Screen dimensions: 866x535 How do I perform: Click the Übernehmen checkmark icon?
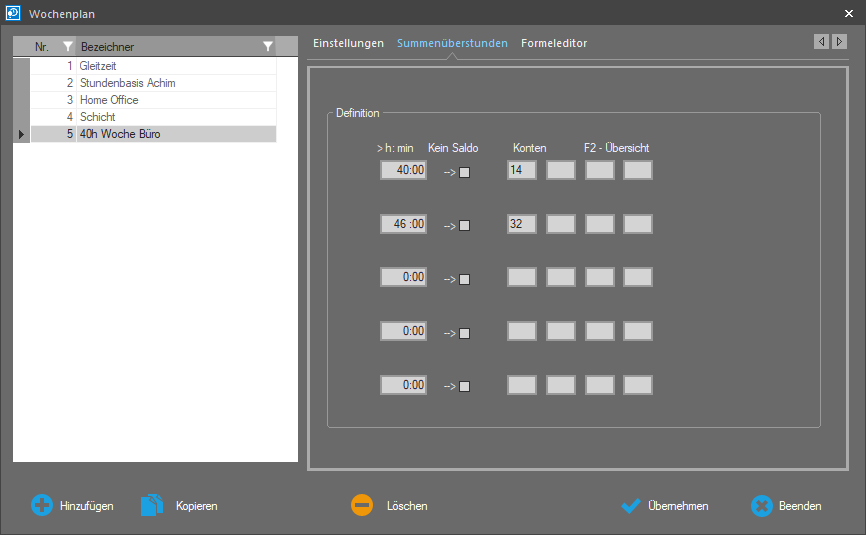tap(630, 506)
